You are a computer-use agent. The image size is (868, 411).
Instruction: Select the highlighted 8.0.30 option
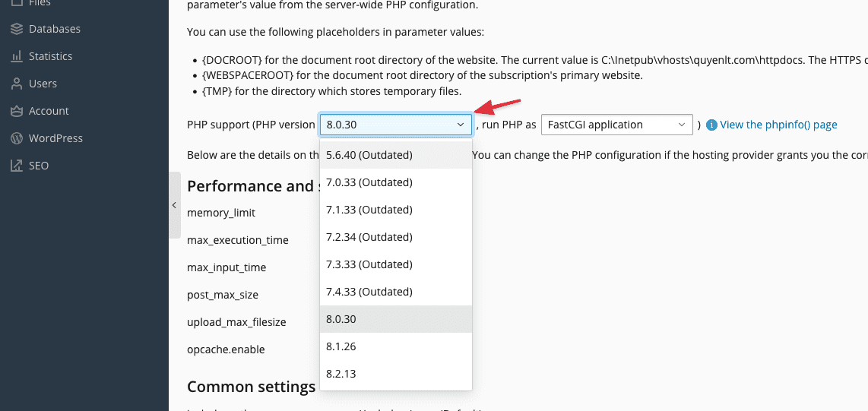point(341,319)
